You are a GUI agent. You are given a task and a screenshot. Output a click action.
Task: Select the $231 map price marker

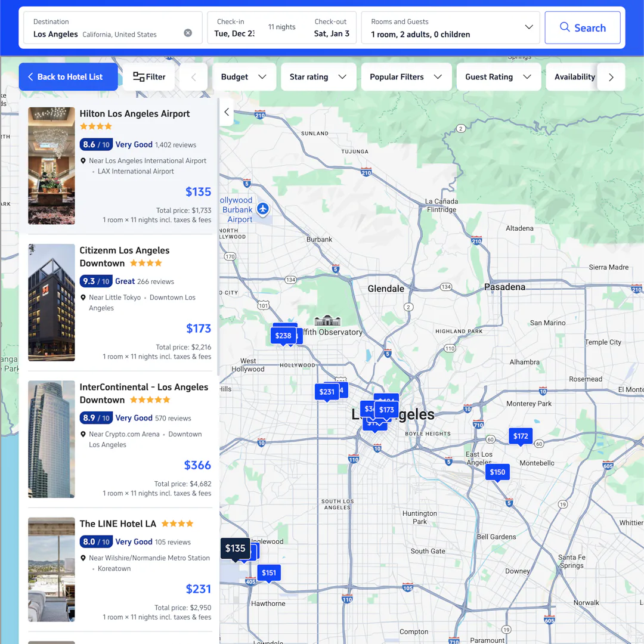coord(327,392)
